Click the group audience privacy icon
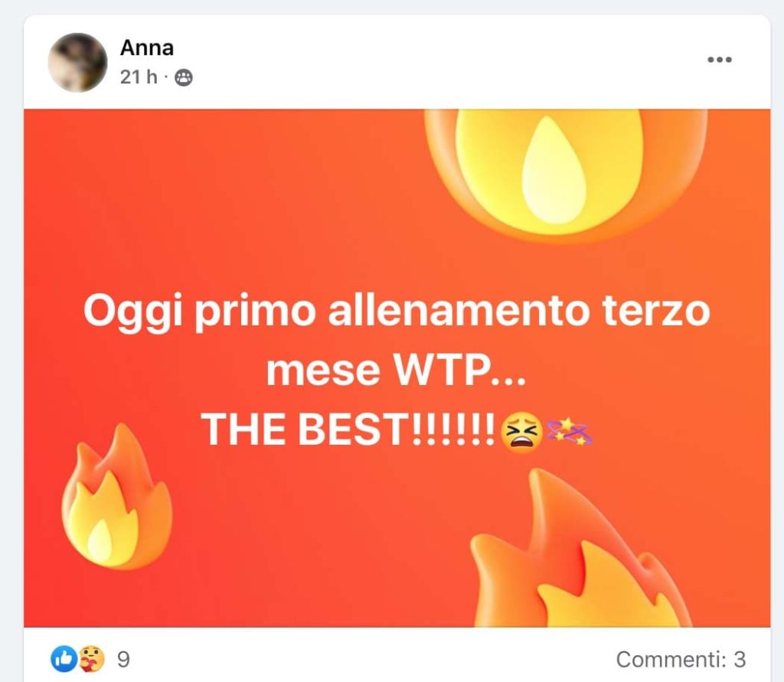The image size is (784, 682). click(184, 77)
